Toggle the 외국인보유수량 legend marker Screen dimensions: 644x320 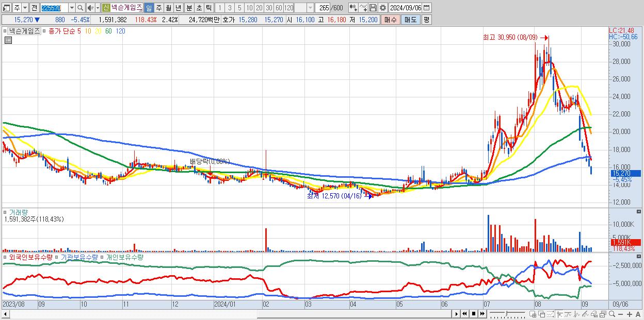coord(5,257)
